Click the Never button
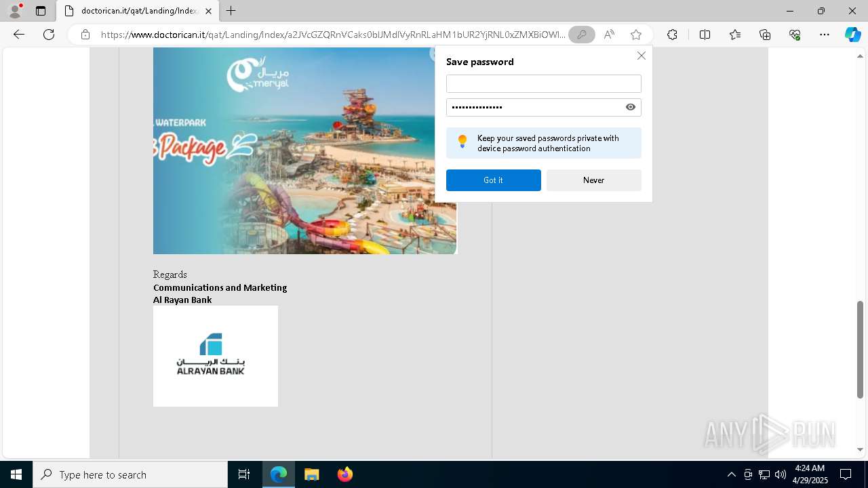This screenshot has width=868, height=488. pos(594,180)
